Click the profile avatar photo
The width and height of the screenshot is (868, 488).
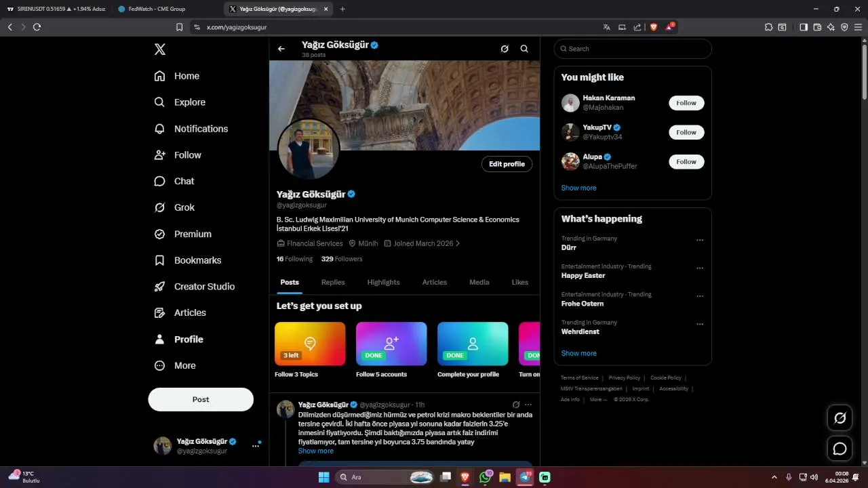click(x=309, y=149)
